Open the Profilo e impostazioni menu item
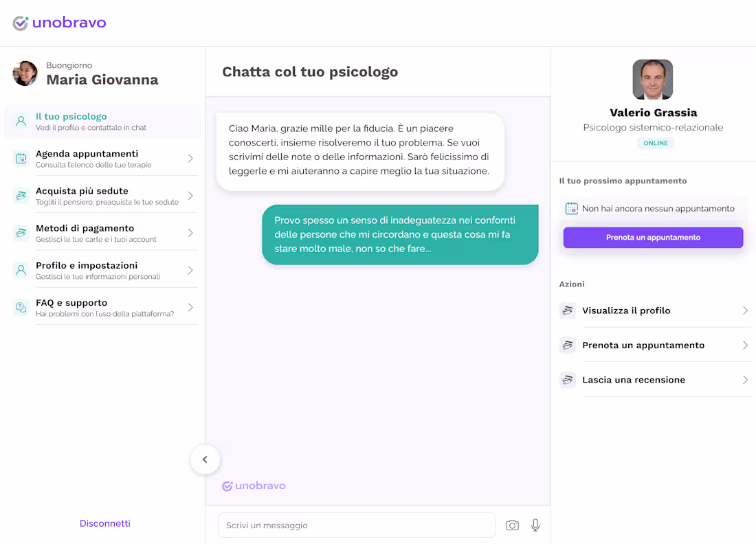 [102, 271]
